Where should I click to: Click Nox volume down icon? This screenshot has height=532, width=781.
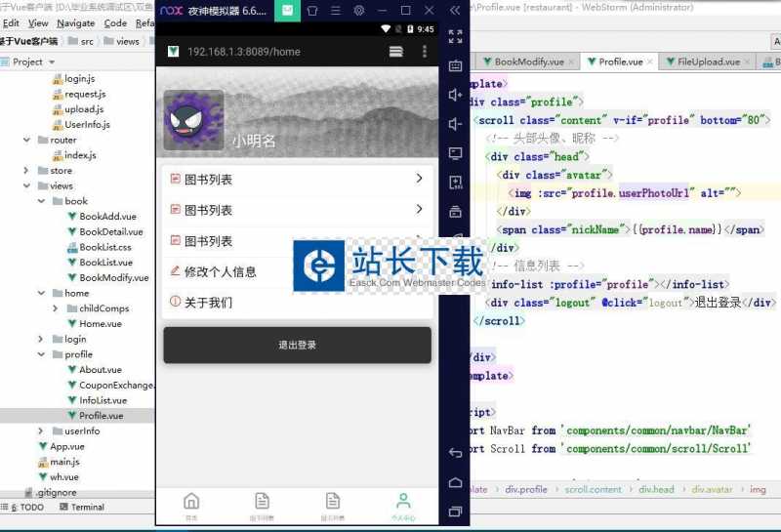tap(455, 124)
